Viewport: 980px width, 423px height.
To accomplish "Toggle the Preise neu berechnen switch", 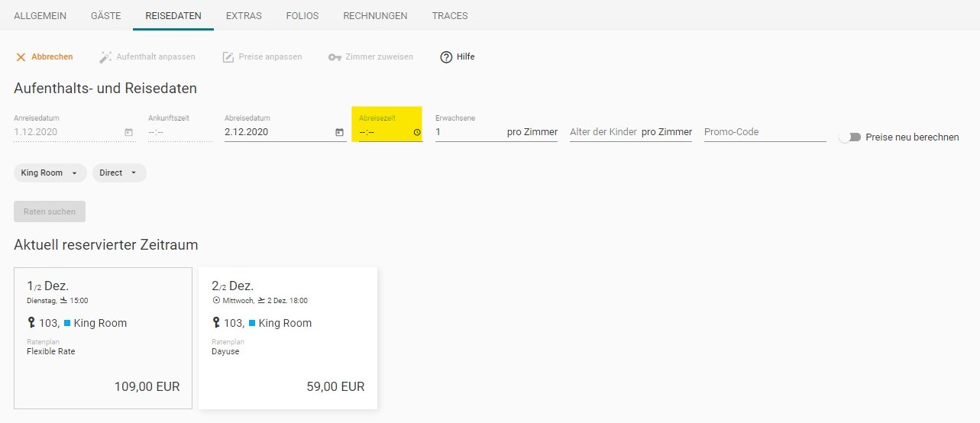I will click(849, 137).
